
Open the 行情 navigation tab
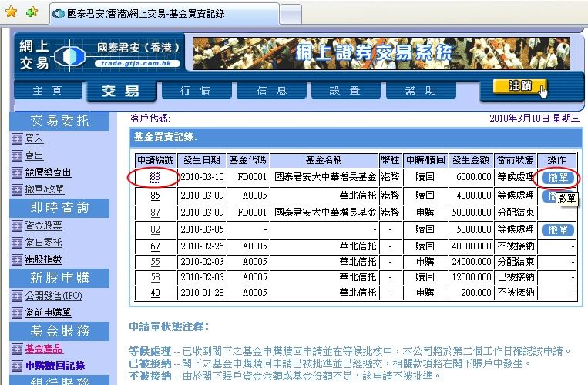coord(196,90)
